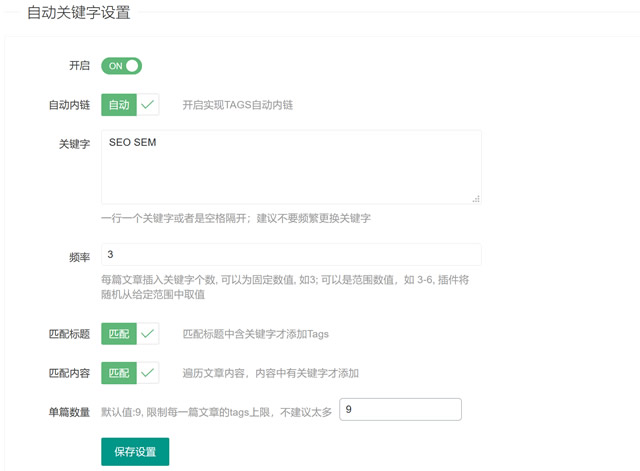Toggle the 匹配内容 匹配 checkbox
The width and height of the screenshot is (640, 471).
tap(130, 373)
